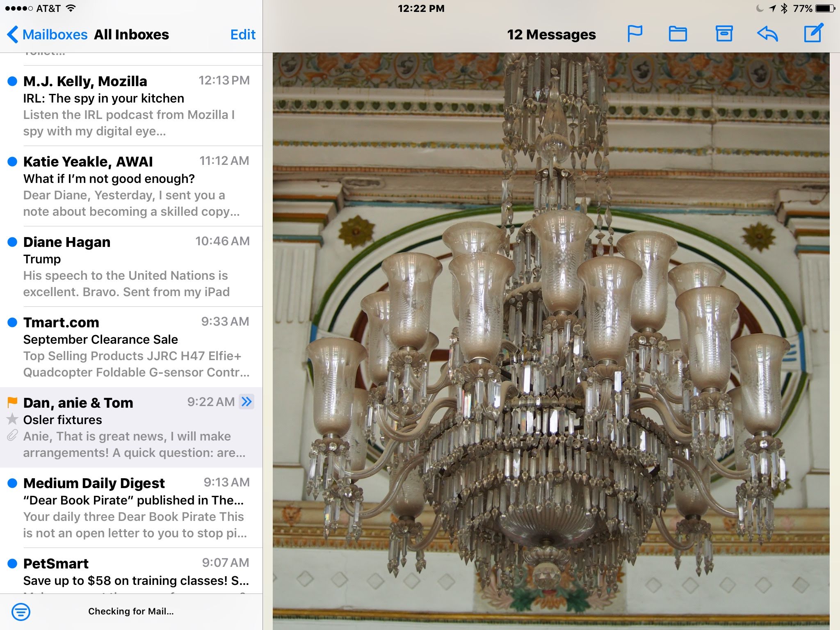
Task: Go back to Mailboxes
Action: [x=47, y=34]
